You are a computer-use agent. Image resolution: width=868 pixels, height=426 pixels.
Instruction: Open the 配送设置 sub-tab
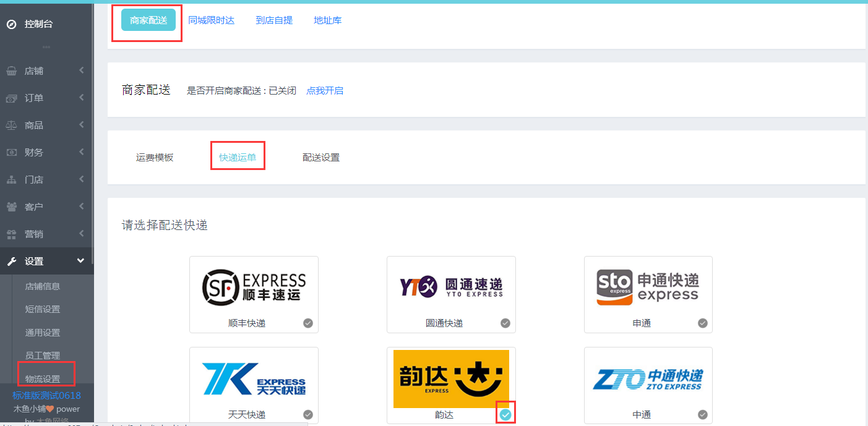pyautogui.click(x=321, y=158)
